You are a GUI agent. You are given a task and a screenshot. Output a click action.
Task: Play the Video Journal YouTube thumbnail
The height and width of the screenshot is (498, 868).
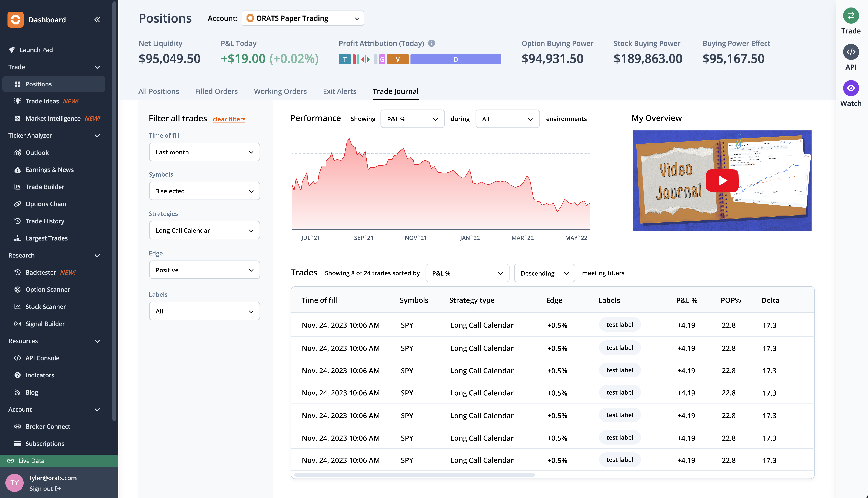click(x=722, y=180)
